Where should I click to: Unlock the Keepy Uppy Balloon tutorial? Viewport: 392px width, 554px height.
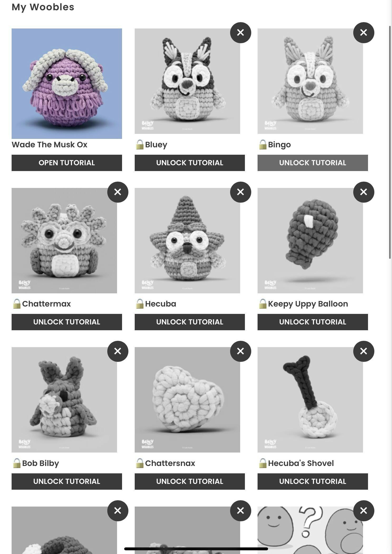pos(313,322)
